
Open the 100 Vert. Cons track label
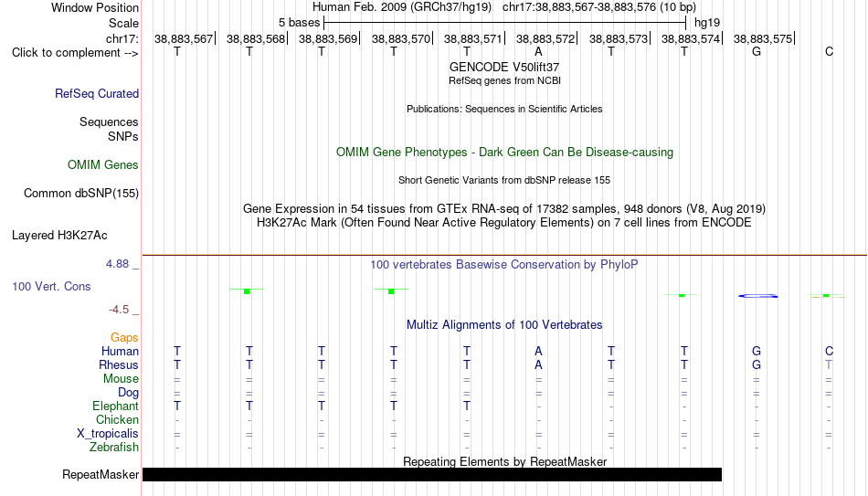[x=51, y=286]
